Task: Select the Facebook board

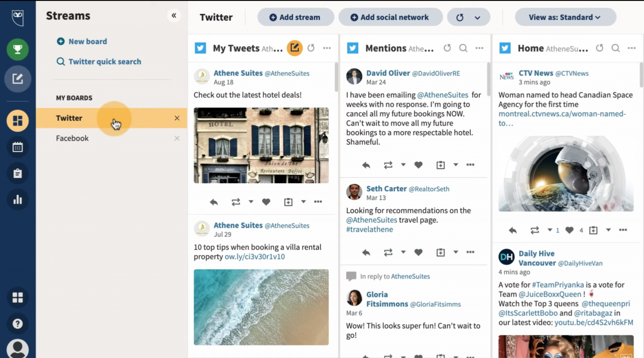Action: tap(72, 138)
